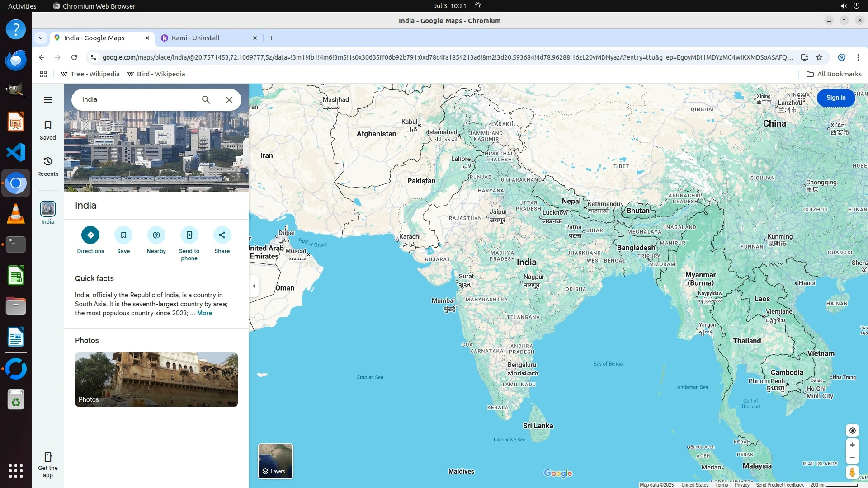Save India using the Save icon
The height and width of the screenshot is (488, 868).
coord(123,235)
